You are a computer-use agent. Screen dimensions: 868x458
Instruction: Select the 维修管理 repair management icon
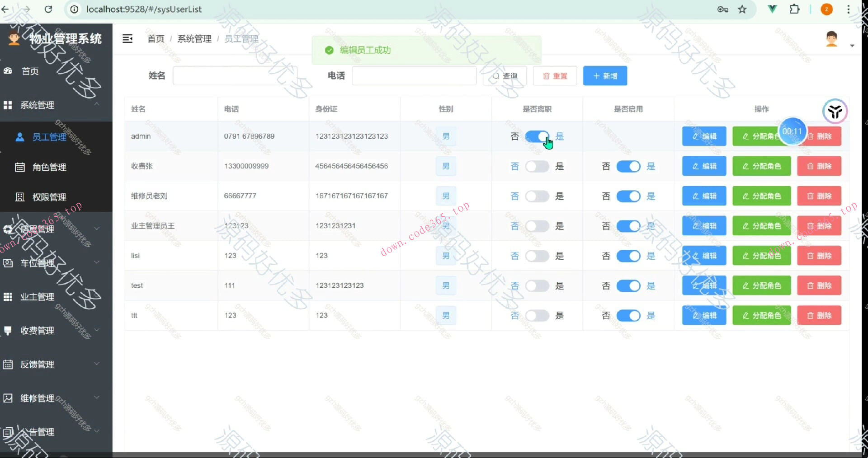coord(8,398)
